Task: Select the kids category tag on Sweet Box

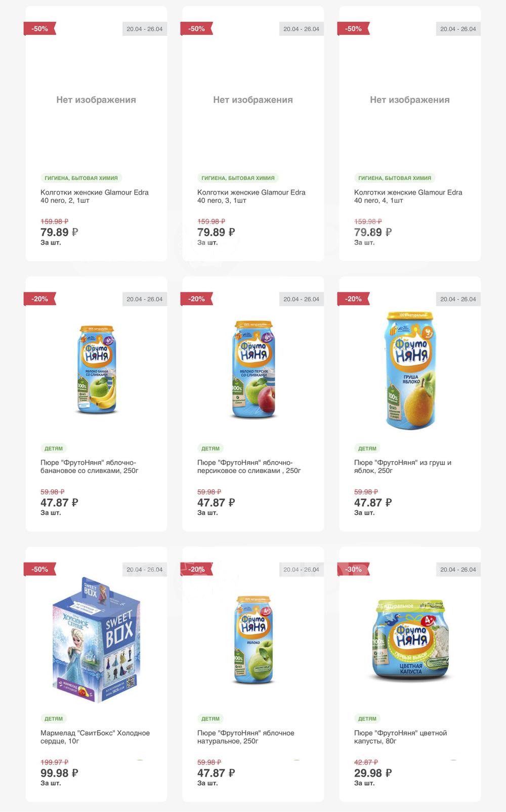Action: 54,718
